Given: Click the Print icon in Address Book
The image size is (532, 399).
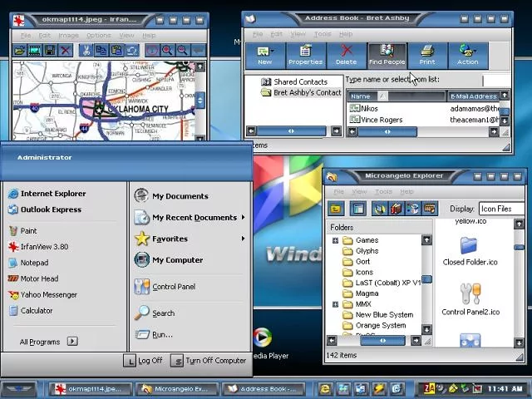Looking at the screenshot, I should click(426, 55).
